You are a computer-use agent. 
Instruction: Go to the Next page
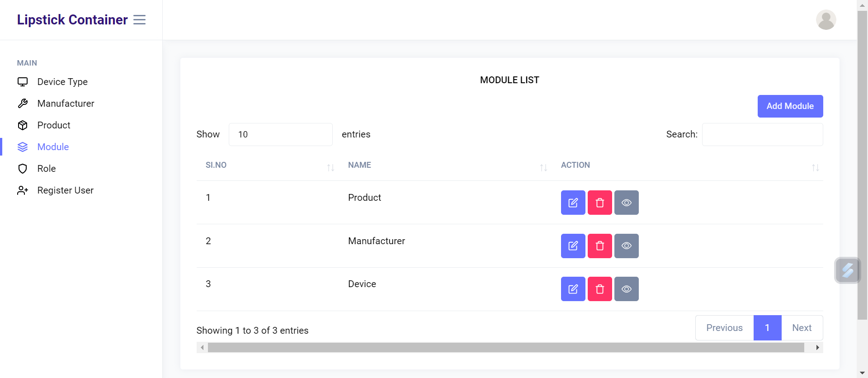point(802,328)
